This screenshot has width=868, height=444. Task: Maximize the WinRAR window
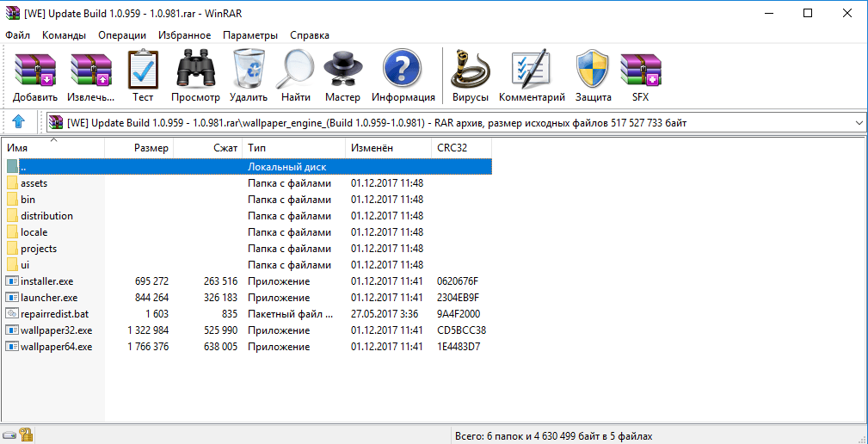click(x=807, y=13)
